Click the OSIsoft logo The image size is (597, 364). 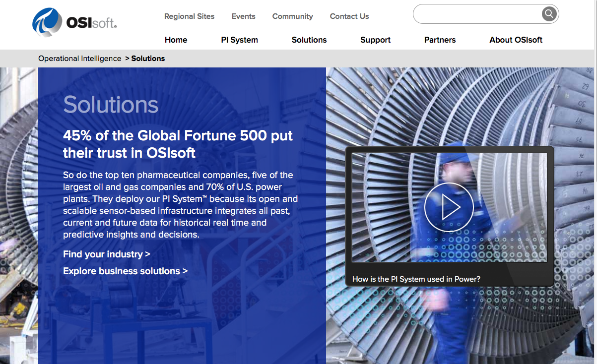(x=74, y=22)
